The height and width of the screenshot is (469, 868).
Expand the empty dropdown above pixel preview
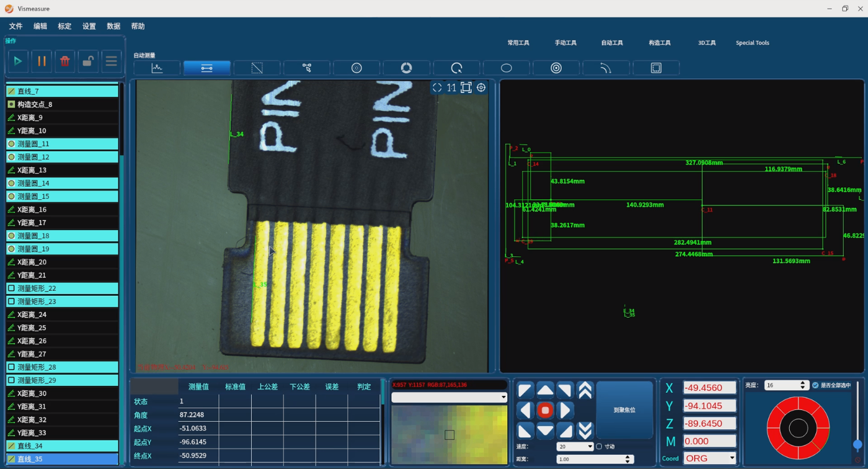click(449, 397)
